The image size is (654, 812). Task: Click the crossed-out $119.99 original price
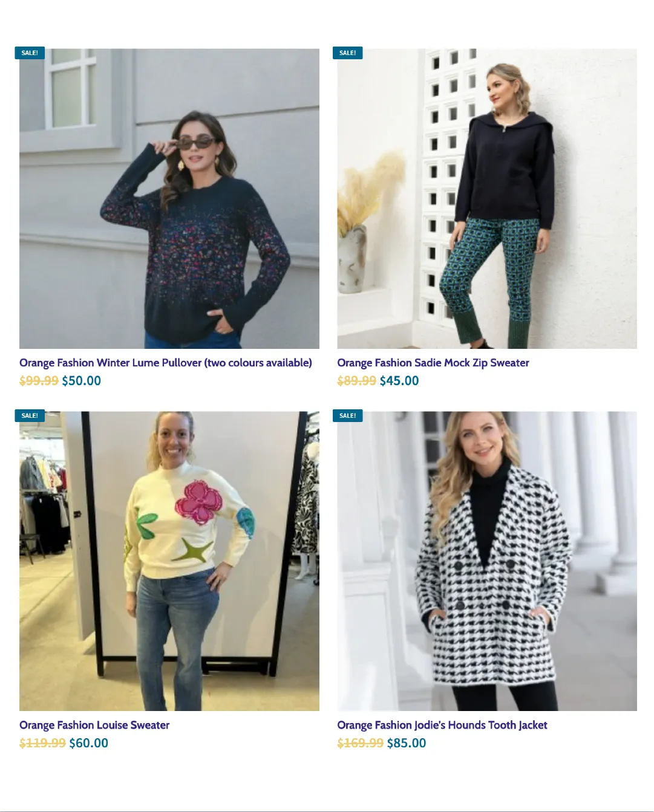[x=43, y=743]
